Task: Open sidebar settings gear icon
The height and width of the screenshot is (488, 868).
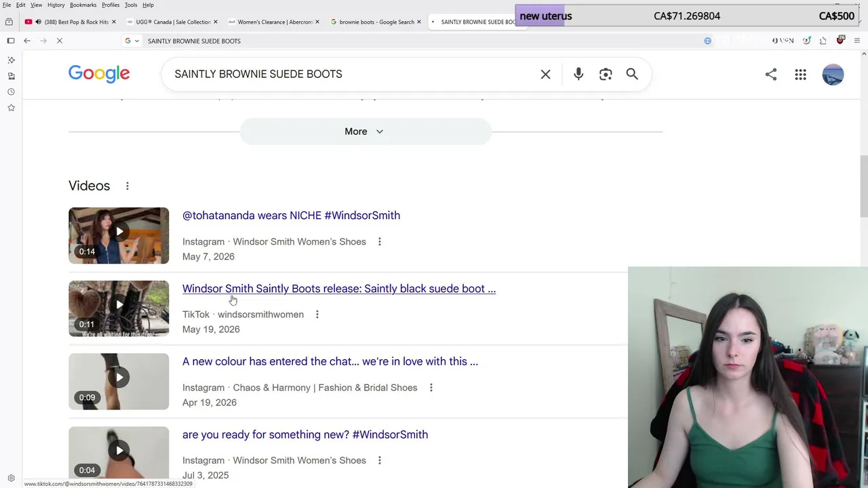Action: (11, 478)
